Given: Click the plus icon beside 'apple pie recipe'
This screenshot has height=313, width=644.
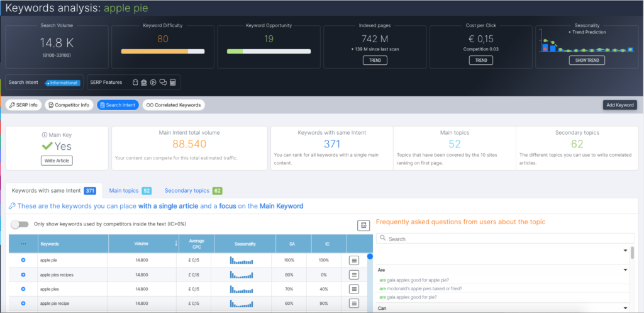Looking at the screenshot, I should [x=23, y=304].
